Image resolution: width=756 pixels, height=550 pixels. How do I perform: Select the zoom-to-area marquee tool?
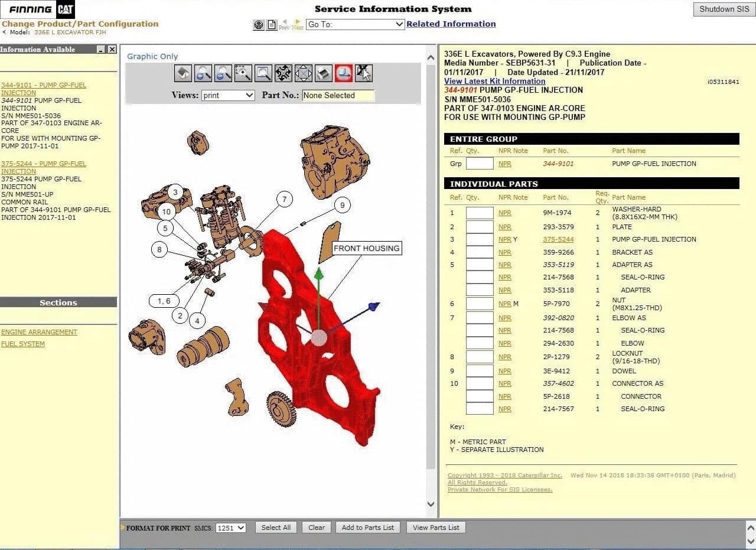click(x=243, y=73)
